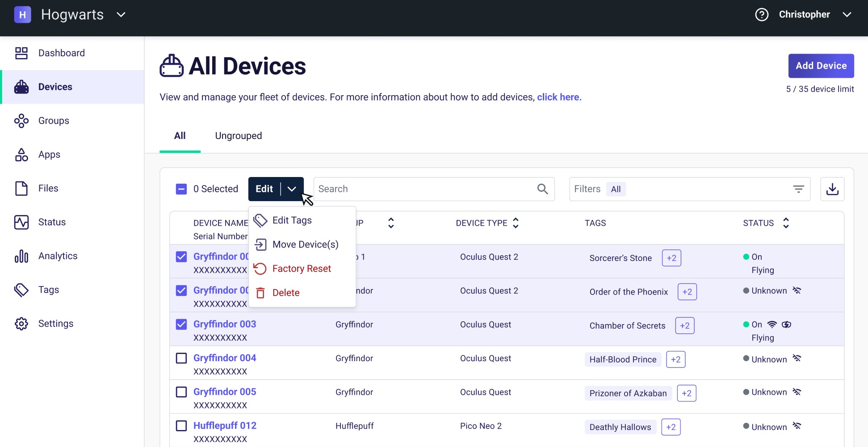Click the move arrow icon beside Move Device(s)

click(x=260, y=245)
